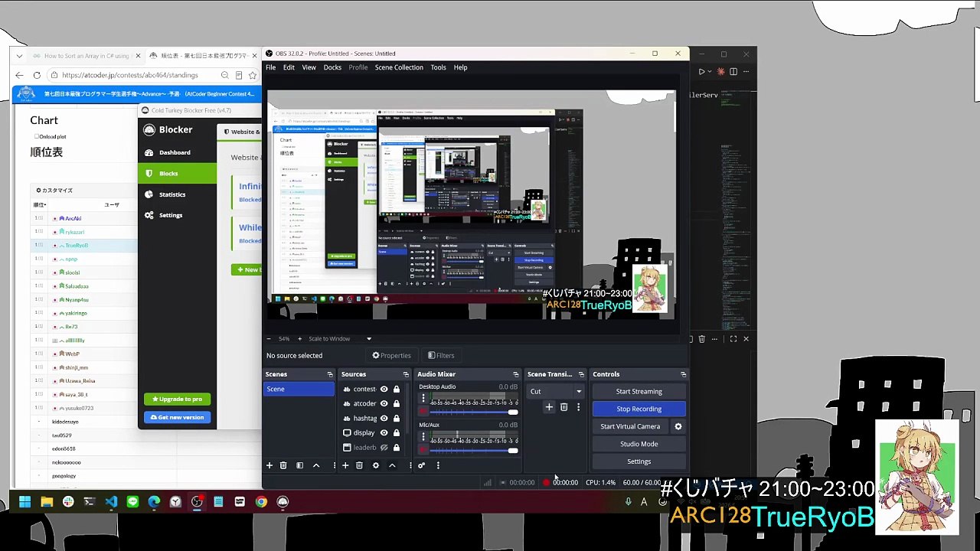Image resolution: width=980 pixels, height=551 pixels.
Task: Open the Tools menu in OBS
Action: point(438,67)
